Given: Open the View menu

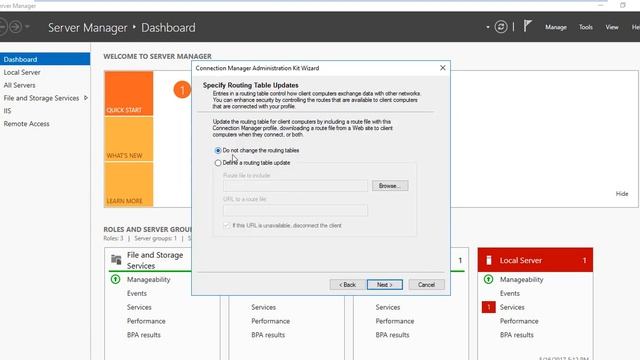Looking at the screenshot, I should click(611, 27).
